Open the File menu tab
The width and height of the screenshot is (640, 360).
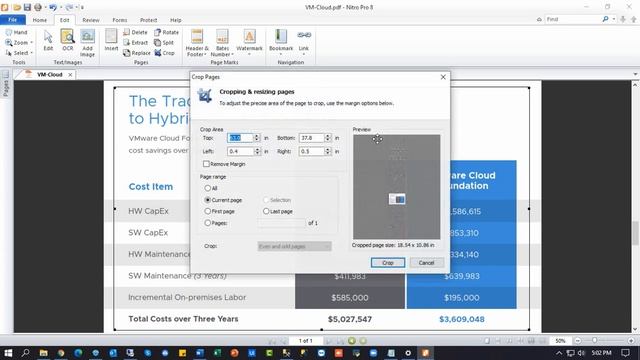coord(13,20)
